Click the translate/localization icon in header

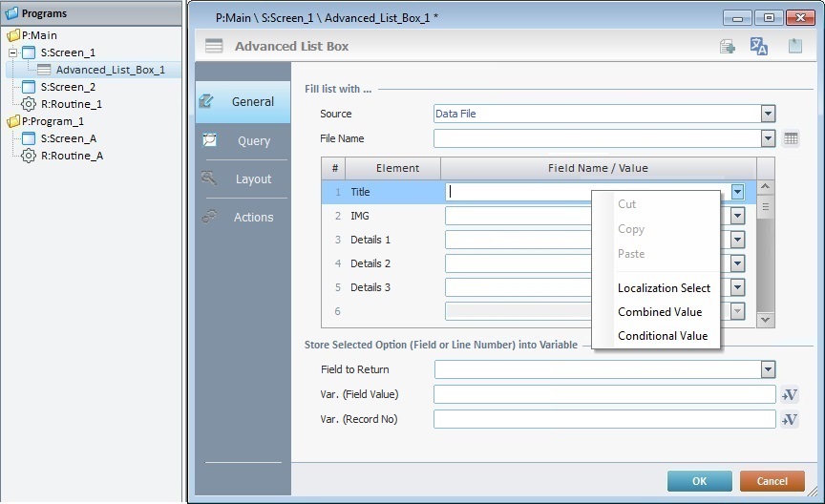point(759,47)
